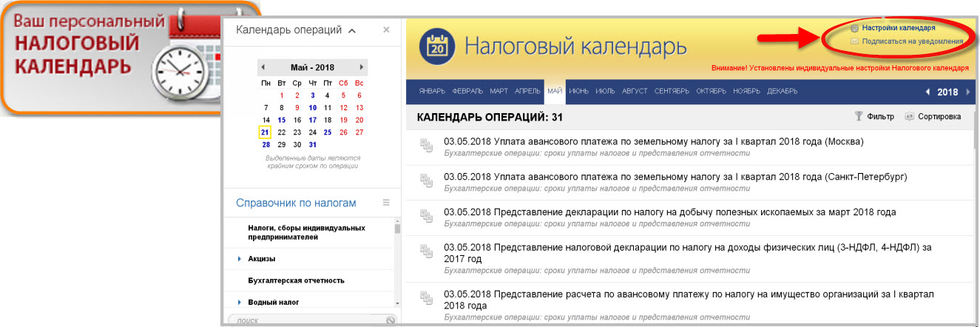Go to previous month in mini calendar
Viewport: 980px width, 327px height.
coord(263,67)
